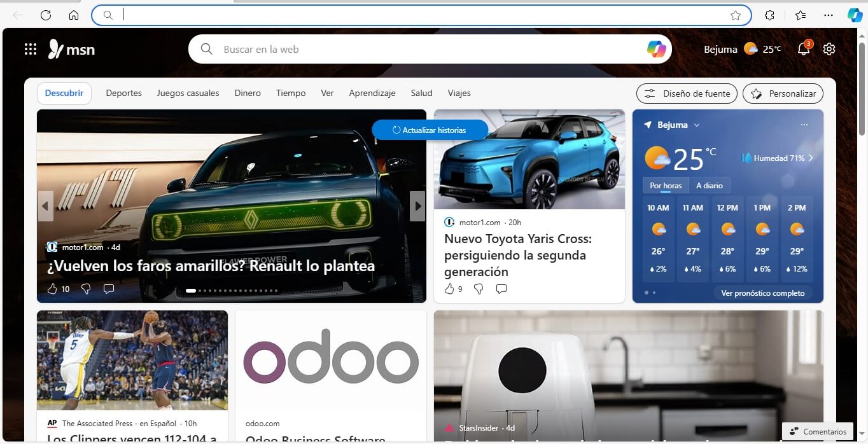Open the Bejuma 25°C header weather
Screen dimensions: 868x444
[743, 49]
